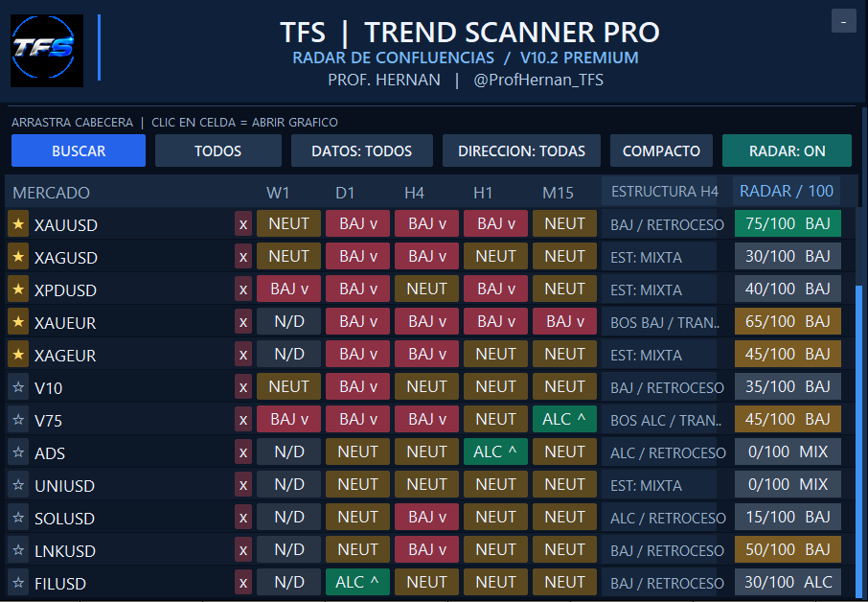Click the UNIUSD market name
The width and height of the screenshot is (868, 602).
[65, 486]
